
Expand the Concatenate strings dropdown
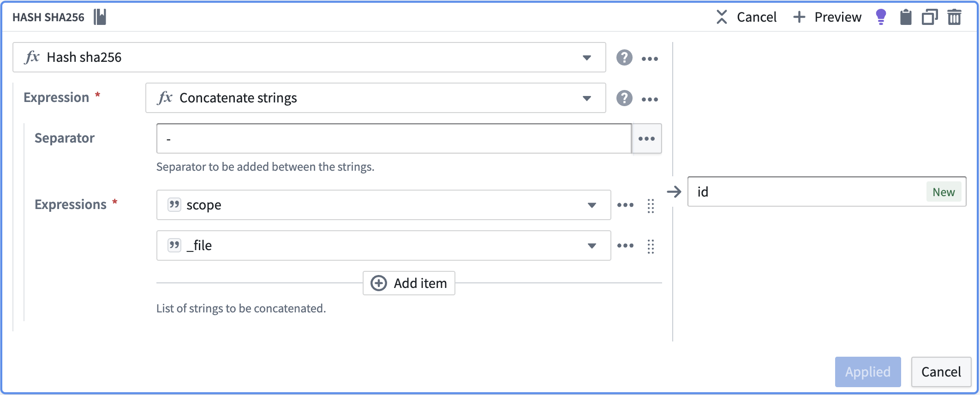(x=587, y=98)
